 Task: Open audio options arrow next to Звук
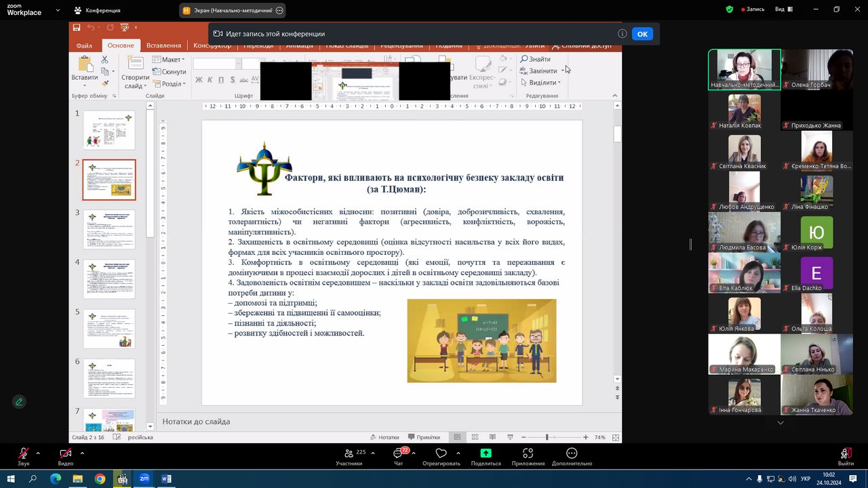[38, 453]
